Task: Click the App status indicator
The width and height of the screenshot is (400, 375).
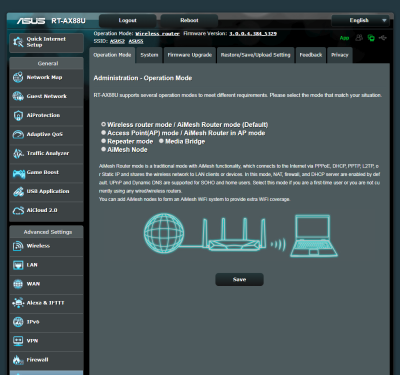Action: 344,38
